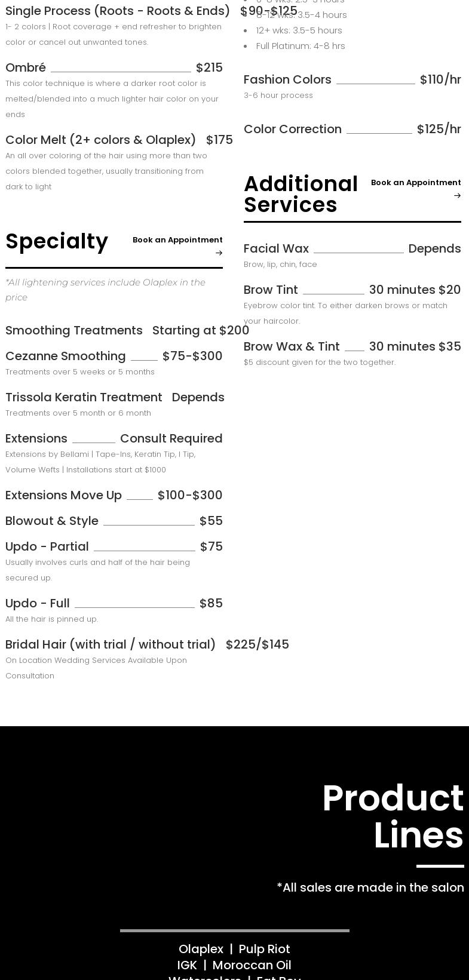Select the Bridal Hair service title
The height and width of the screenshot is (980, 469).
tap(111, 645)
